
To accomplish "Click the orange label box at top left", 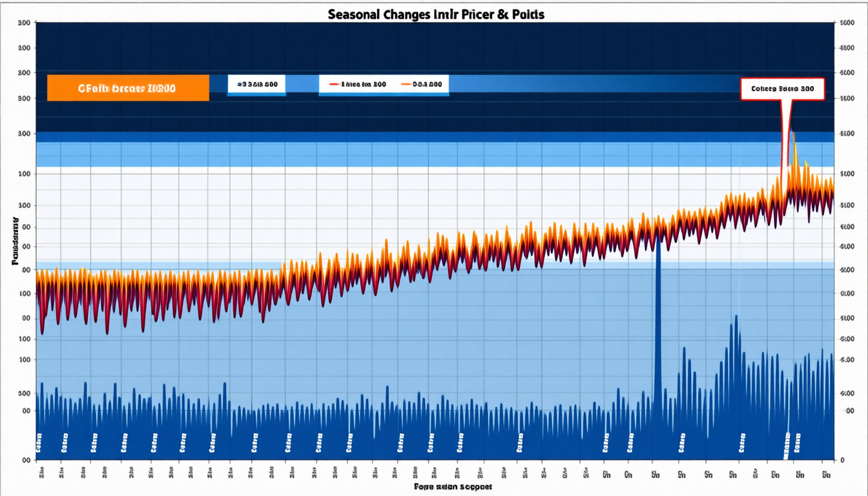I will (128, 88).
